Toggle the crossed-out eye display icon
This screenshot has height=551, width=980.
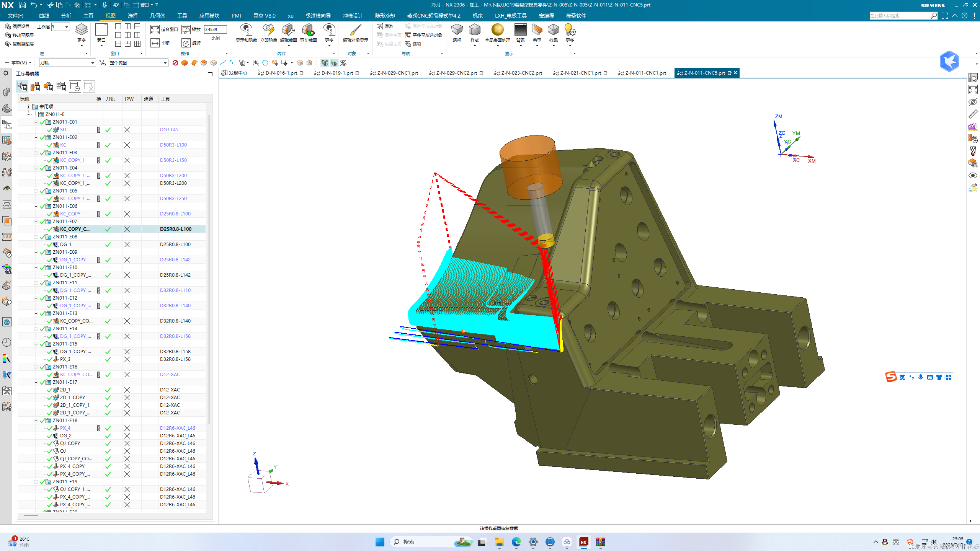(344, 63)
